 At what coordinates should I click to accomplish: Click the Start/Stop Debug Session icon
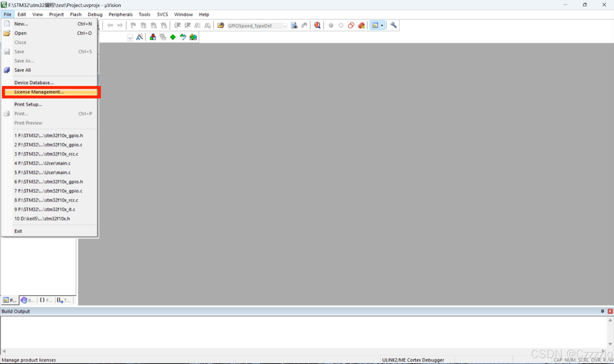tap(317, 25)
